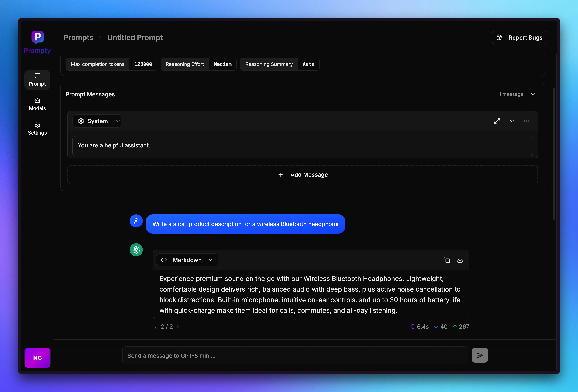Focus the Send a message input field
Viewport: 578px width, 392px height.
coord(295,355)
